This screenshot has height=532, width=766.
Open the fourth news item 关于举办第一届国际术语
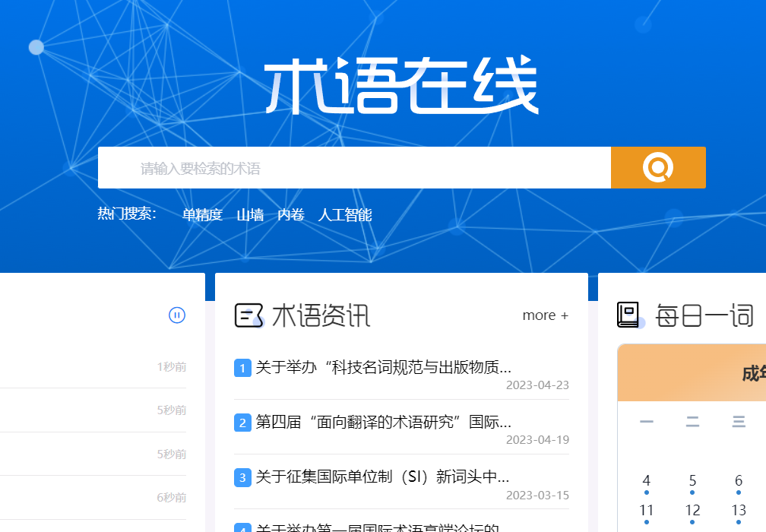tap(378, 527)
